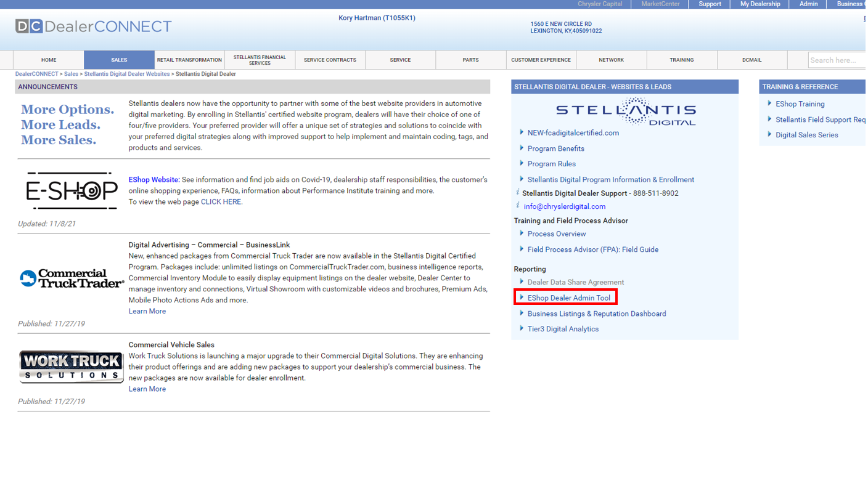
Task: Click the CLICK HERE link
Action: pyautogui.click(x=221, y=201)
